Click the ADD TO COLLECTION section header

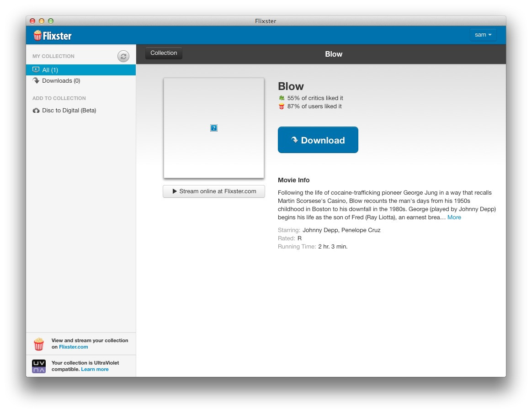click(x=59, y=98)
